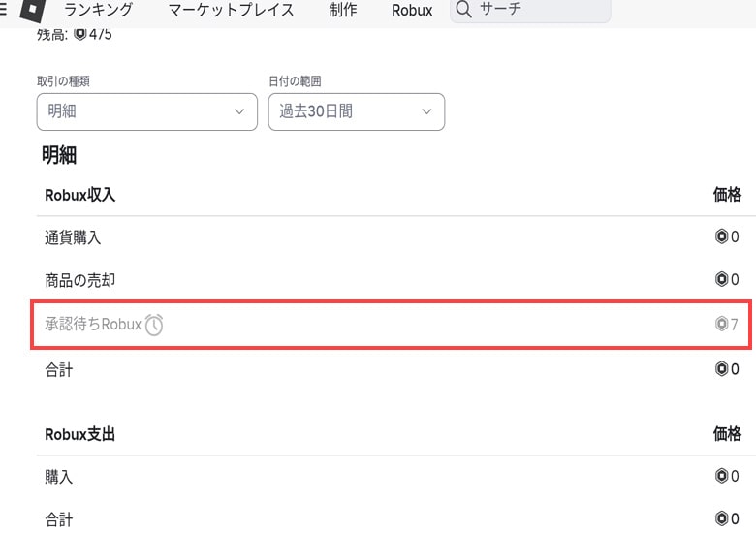This screenshot has width=756, height=533.
Task: Go to マーケットプレイス in the navigation
Action: pyautogui.click(x=231, y=11)
